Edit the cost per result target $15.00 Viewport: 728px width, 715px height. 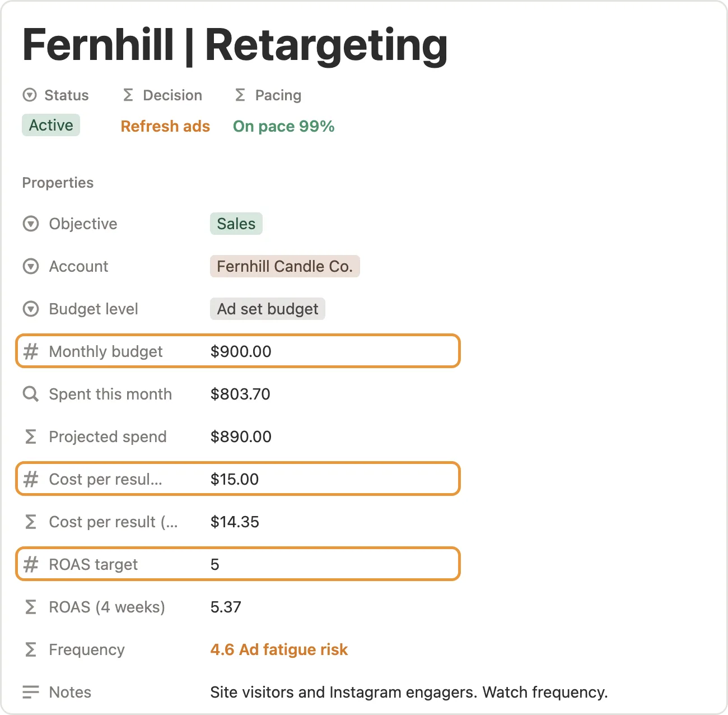tap(235, 480)
